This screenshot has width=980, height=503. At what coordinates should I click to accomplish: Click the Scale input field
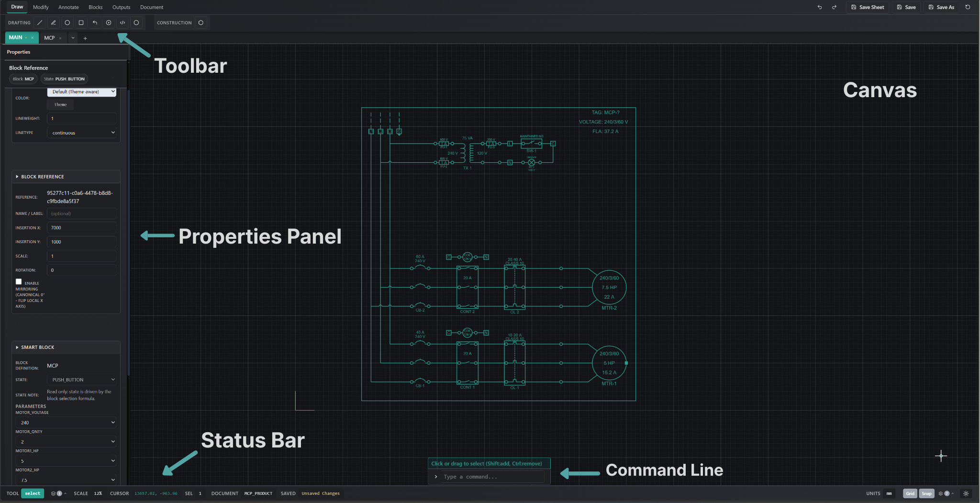(82, 256)
